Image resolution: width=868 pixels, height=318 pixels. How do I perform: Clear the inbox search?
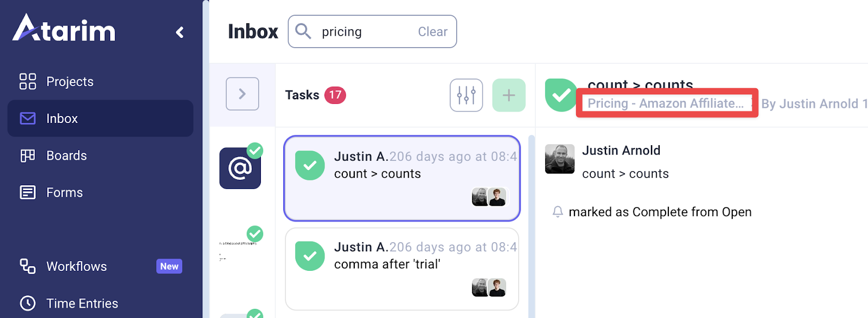[x=432, y=32]
